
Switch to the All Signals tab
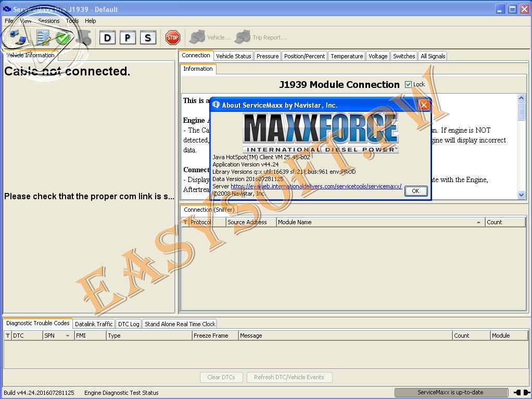click(433, 56)
